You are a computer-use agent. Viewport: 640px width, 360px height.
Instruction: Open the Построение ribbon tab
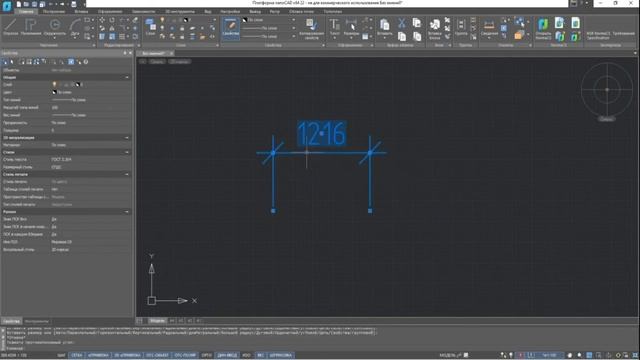click(x=54, y=11)
